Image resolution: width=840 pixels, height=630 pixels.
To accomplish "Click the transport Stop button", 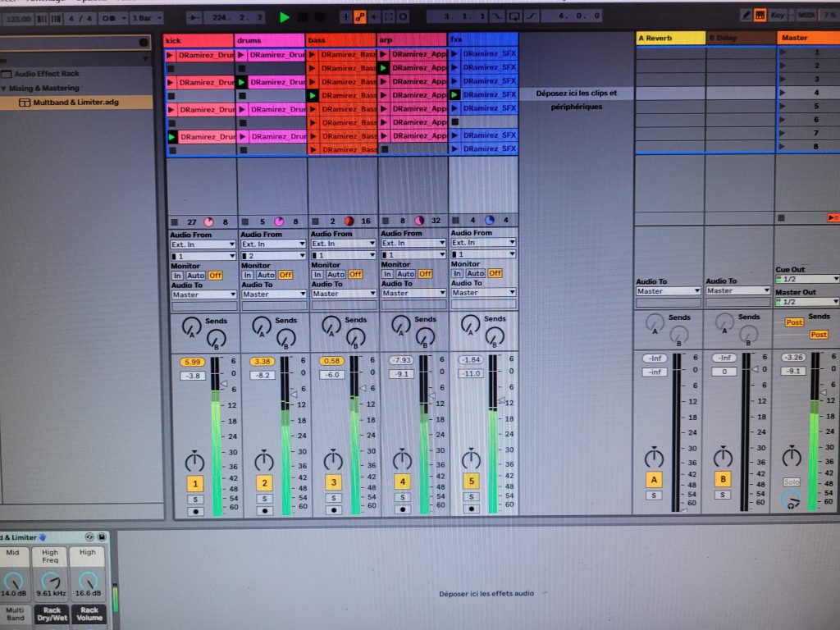I will [x=302, y=17].
